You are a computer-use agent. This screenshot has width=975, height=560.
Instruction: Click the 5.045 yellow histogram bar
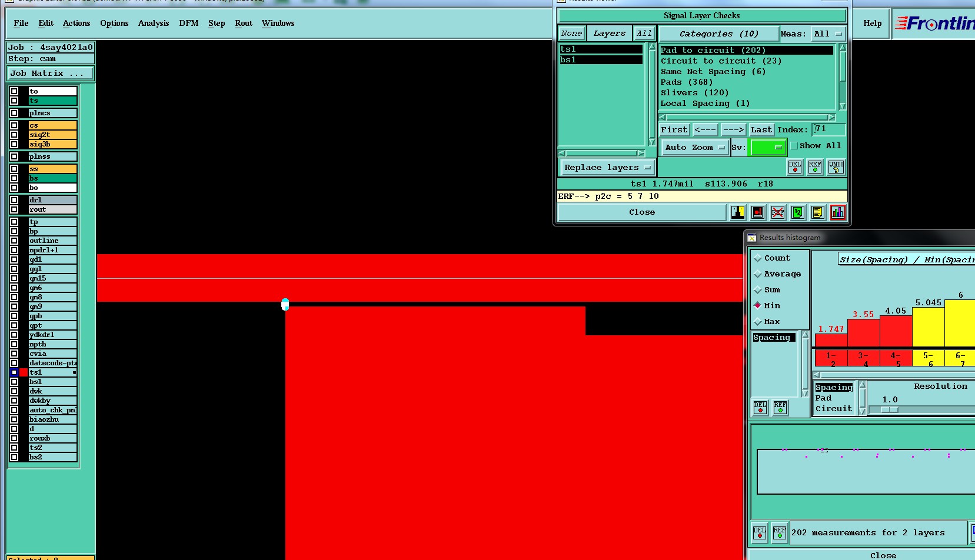click(x=928, y=327)
